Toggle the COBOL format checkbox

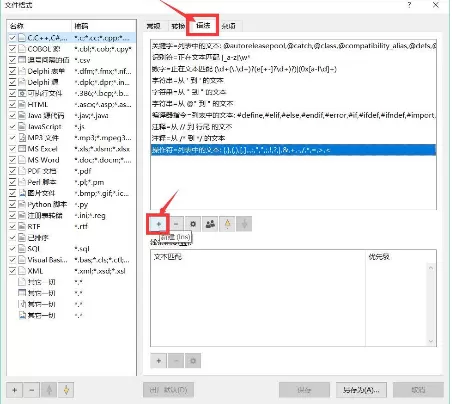[x=13, y=49]
